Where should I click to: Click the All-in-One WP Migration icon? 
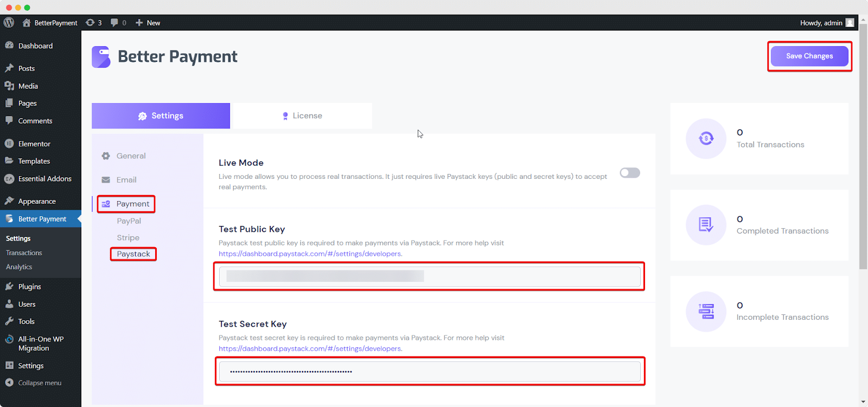point(9,339)
